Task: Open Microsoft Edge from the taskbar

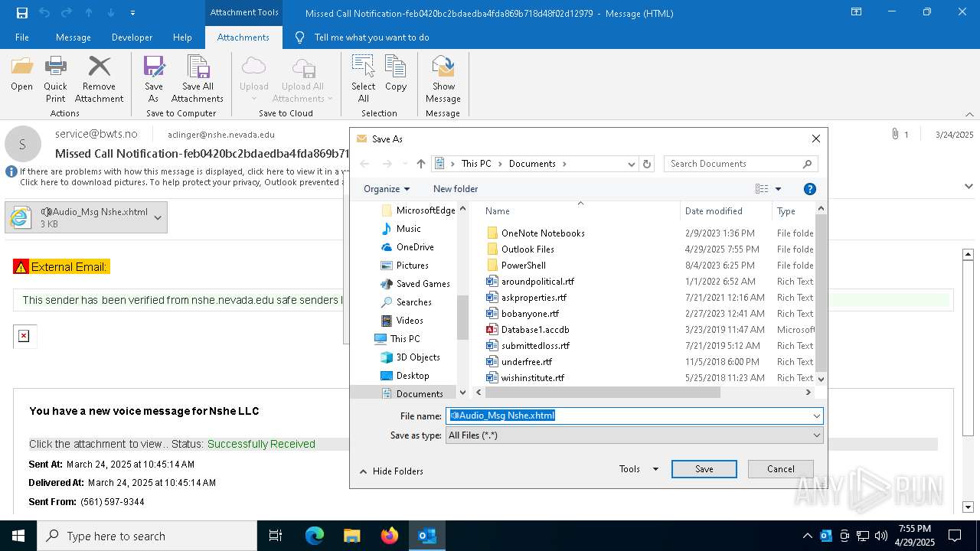Action: (x=315, y=536)
